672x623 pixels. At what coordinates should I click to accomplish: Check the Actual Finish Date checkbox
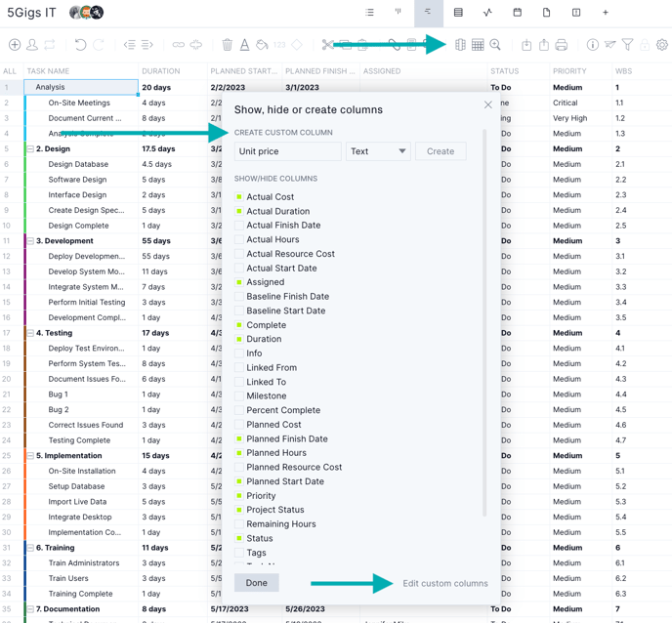pyautogui.click(x=239, y=225)
